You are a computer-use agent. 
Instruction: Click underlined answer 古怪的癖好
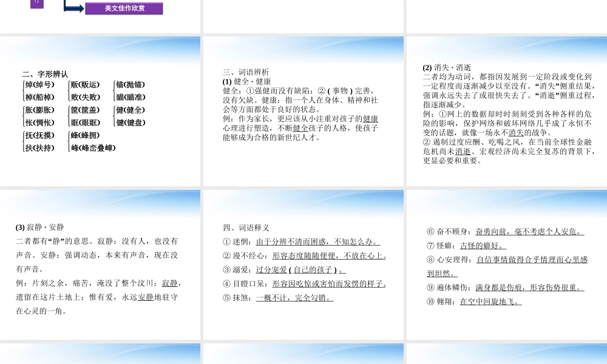coord(483,246)
